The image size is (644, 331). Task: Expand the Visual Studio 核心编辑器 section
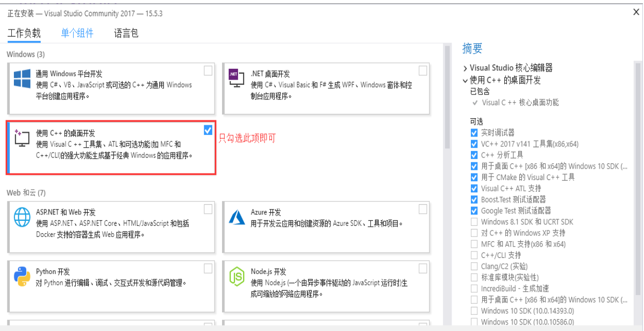pos(466,67)
